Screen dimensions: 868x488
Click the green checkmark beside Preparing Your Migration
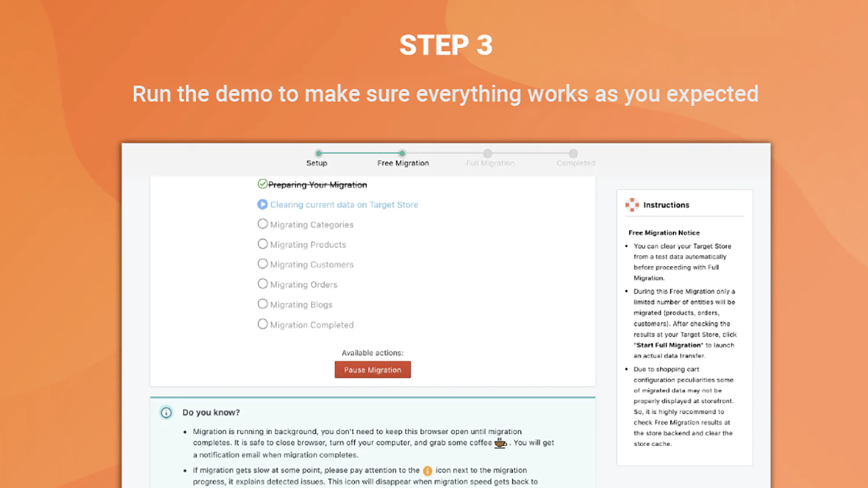coord(263,184)
